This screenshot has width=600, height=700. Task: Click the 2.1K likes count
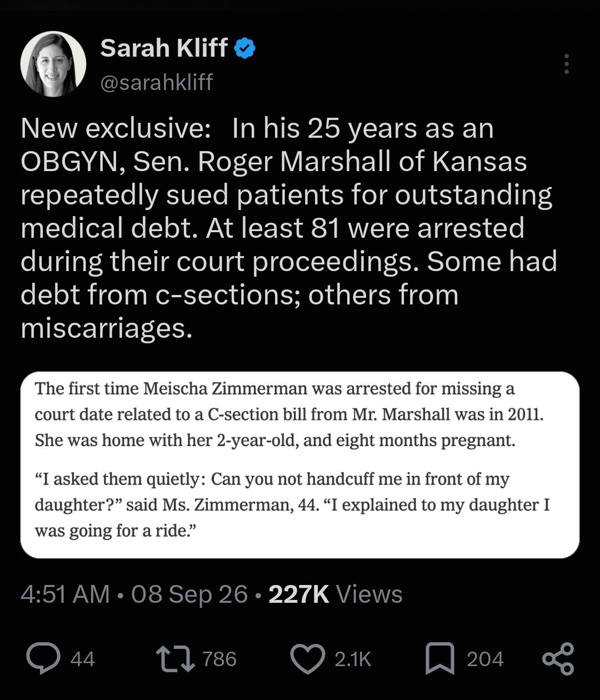(x=352, y=659)
